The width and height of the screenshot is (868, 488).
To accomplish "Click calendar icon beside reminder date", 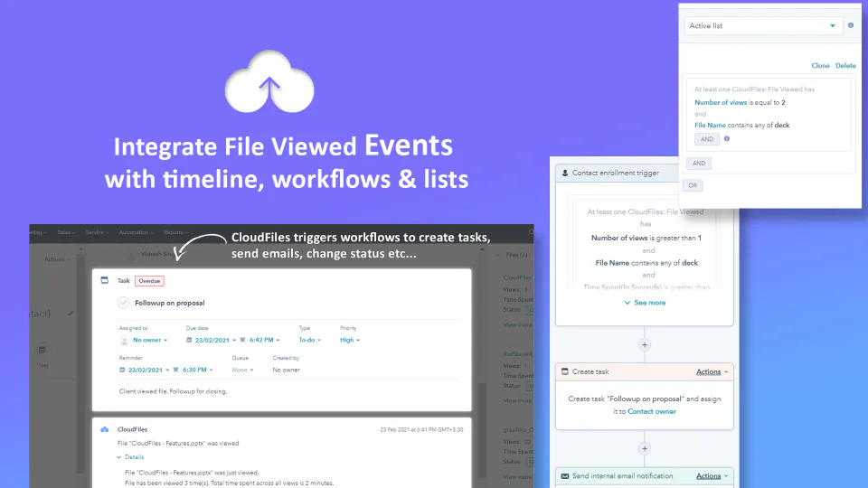I will point(122,370).
